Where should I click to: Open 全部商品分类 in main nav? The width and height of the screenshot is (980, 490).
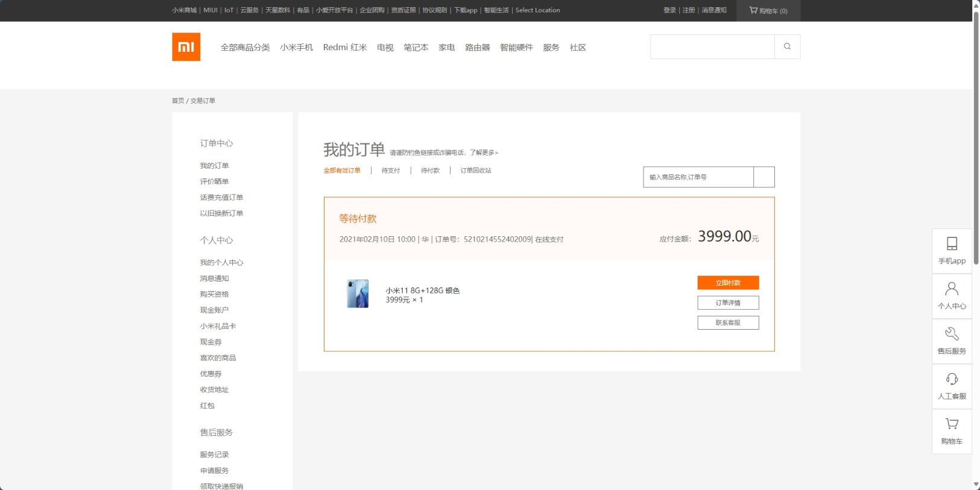click(x=245, y=47)
